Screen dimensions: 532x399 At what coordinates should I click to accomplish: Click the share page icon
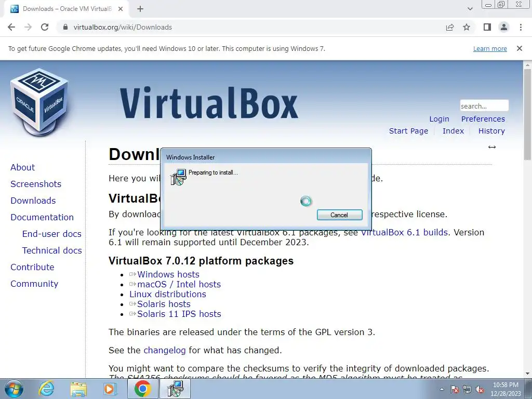[x=450, y=27]
